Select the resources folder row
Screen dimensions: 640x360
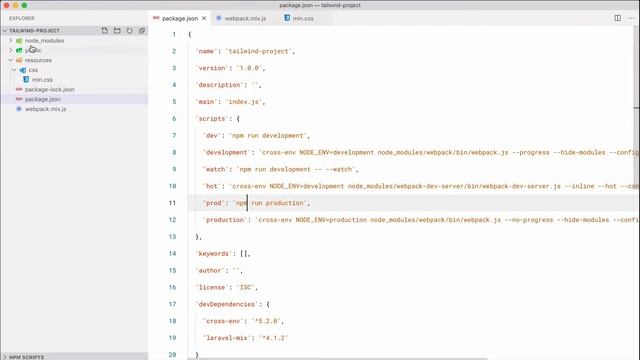coord(74,60)
